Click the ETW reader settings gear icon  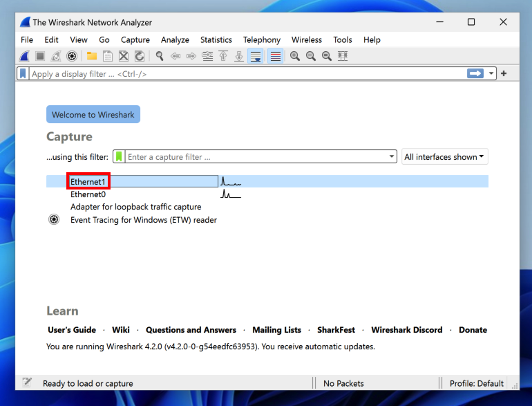(x=54, y=219)
